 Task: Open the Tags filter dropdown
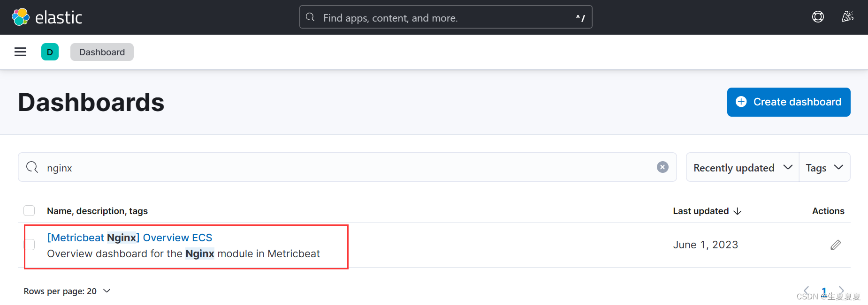tap(824, 167)
